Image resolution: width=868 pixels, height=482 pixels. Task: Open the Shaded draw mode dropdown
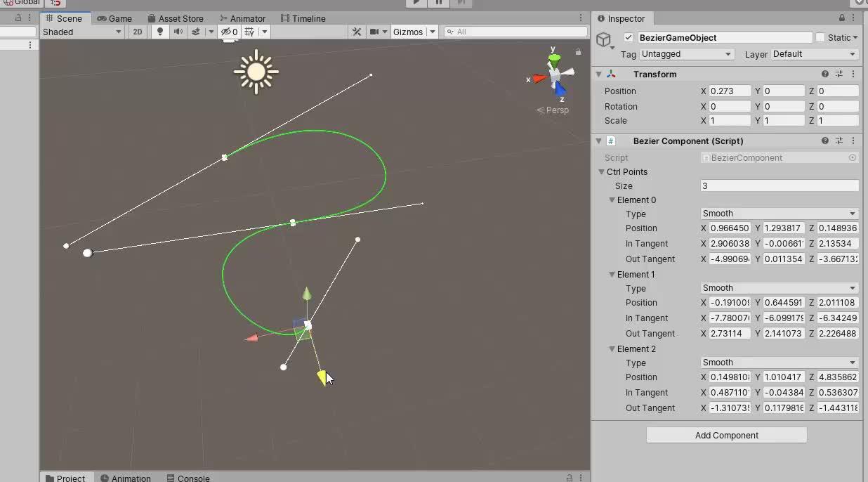tap(81, 32)
